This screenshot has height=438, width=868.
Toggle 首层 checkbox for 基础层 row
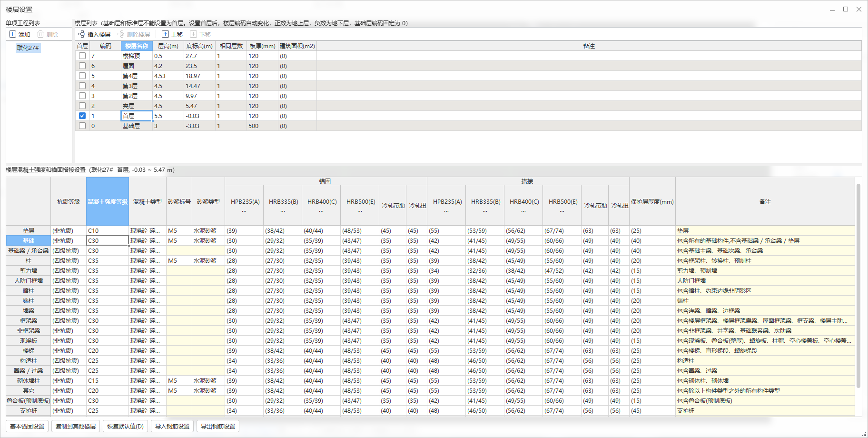click(82, 126)
